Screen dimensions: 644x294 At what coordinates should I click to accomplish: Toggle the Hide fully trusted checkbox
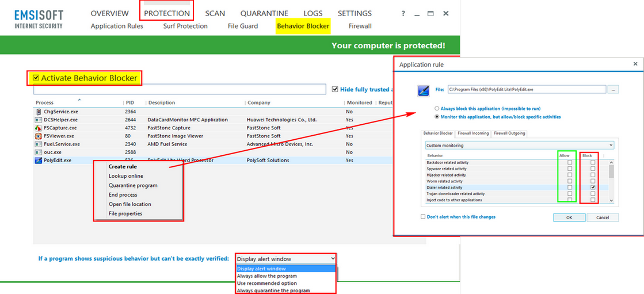(x=335, y=89)
